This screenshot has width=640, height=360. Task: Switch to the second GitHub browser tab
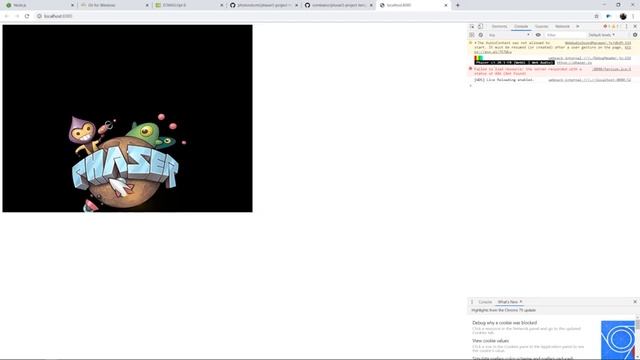pos(338,5)
